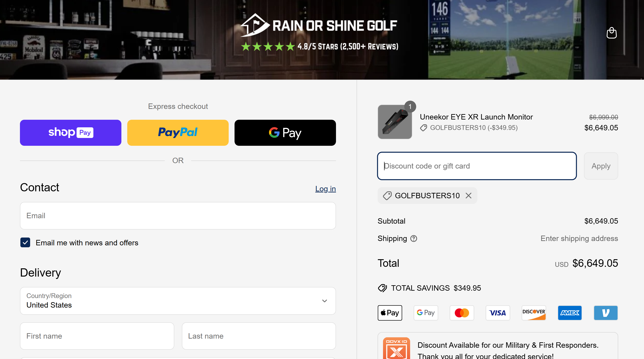The image size is (644, 359).
Task: Click the Rain or Shine Golf logo
Action: pos(319,25)
